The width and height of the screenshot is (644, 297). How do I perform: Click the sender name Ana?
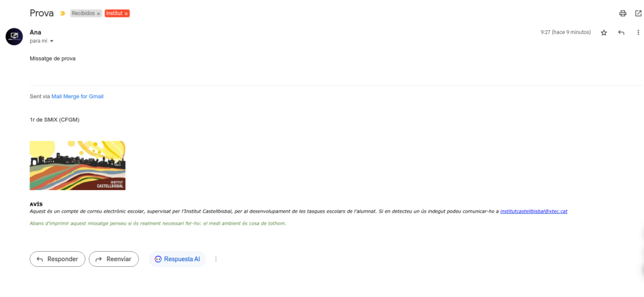[x=35, y=33]
